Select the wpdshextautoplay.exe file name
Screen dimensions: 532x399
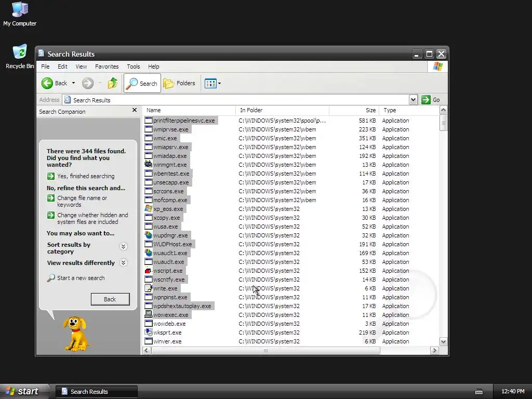(x=182, y=306)
